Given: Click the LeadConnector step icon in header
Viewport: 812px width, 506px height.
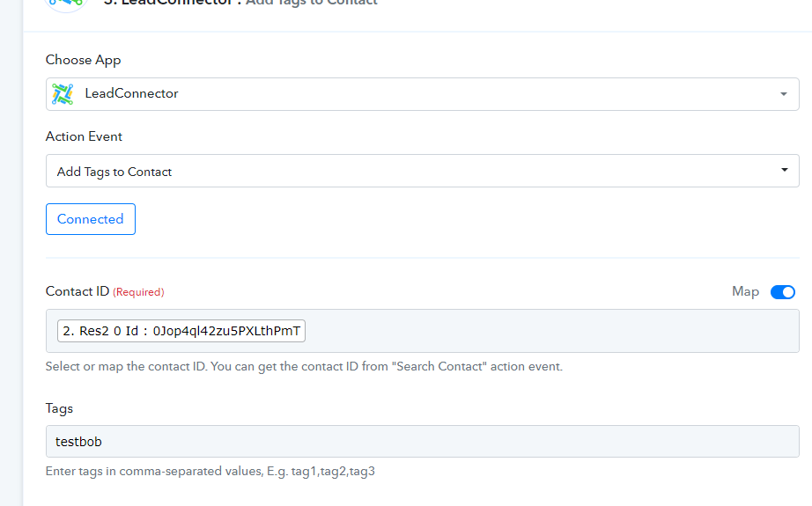Looking at the screenshot, I should click(x=66, y=4).
